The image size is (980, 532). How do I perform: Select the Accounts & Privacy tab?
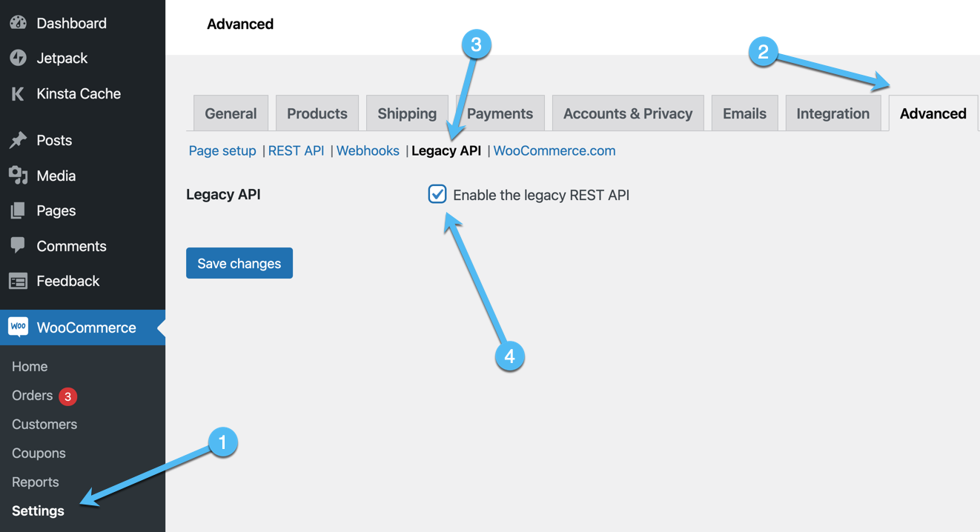pos(627,113)
